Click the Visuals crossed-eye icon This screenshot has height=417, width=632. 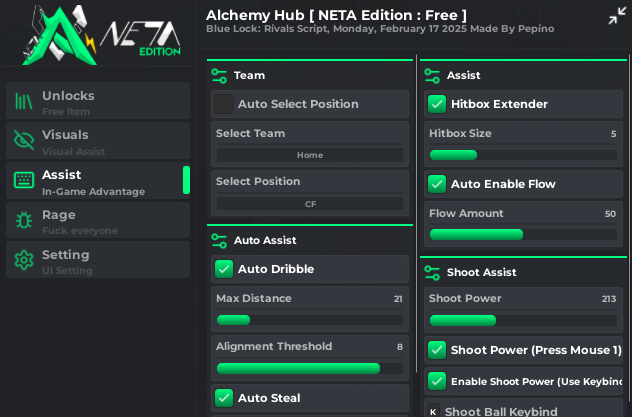(23, 140)
